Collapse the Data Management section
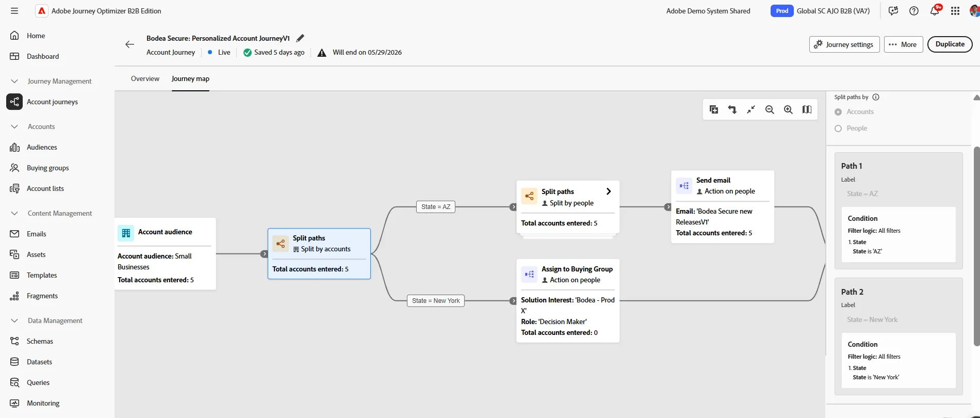Image resolution: width=980 pixels, height=418 pixels. click(x=14, y=320)
